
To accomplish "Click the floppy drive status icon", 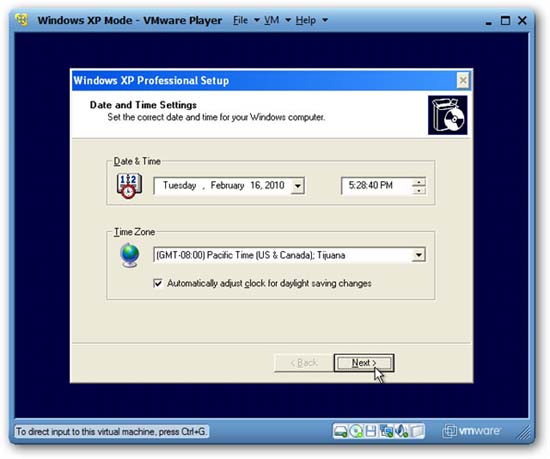I will [x=371, y=431].
